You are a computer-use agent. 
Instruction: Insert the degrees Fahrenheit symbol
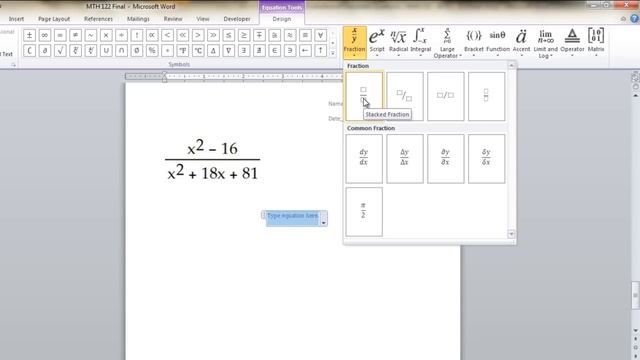point(182,51)
